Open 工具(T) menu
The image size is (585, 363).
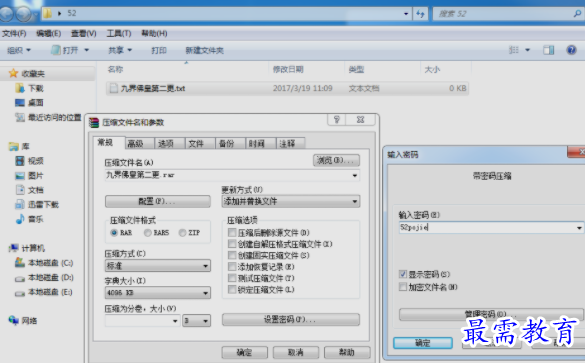click(119, 34)
